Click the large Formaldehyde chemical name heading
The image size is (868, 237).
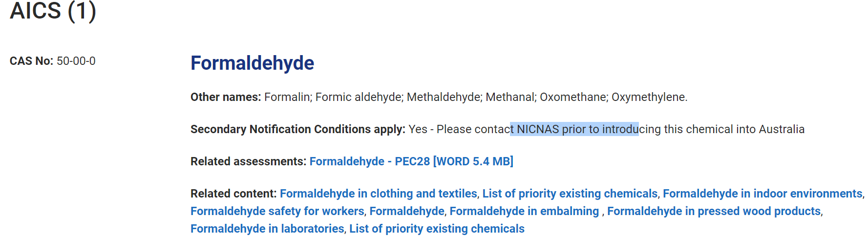pyautogui.click(x=252, y=63)
